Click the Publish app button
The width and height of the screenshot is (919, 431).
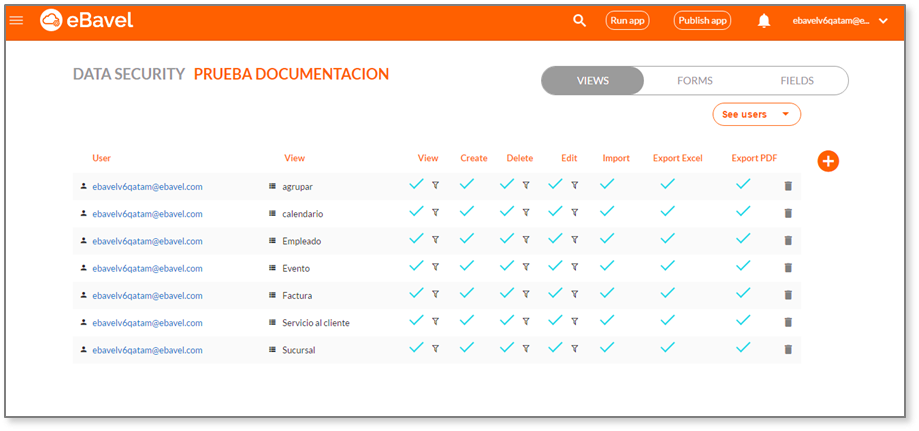pos(702,21)
